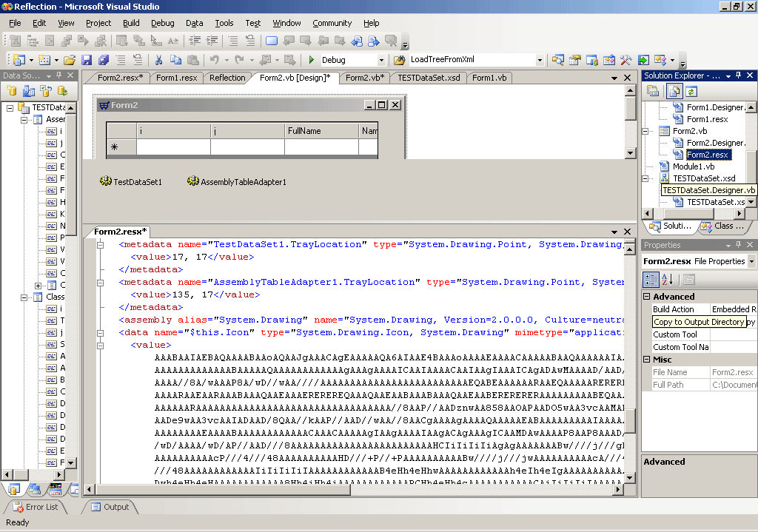Open Solution Explorer via toolbar magnifier icon
This screenshot has height=532, width=758.
[x=558, y=60]
